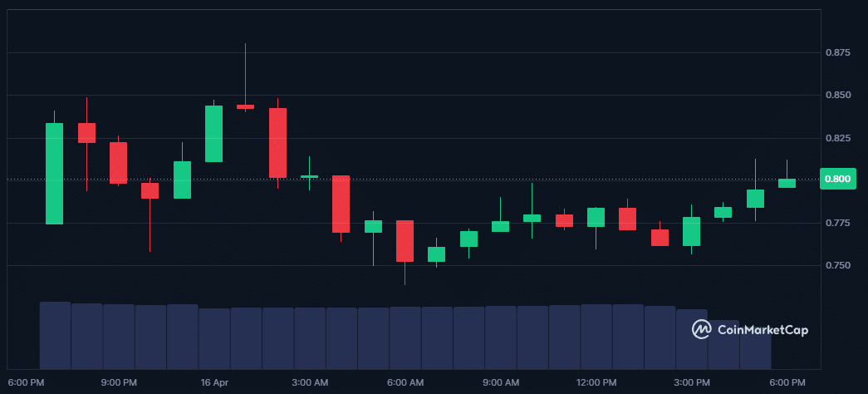Screen dimensions: 868x394
Task: Click the 0.775 price axis label
Action: pos(837,223)
